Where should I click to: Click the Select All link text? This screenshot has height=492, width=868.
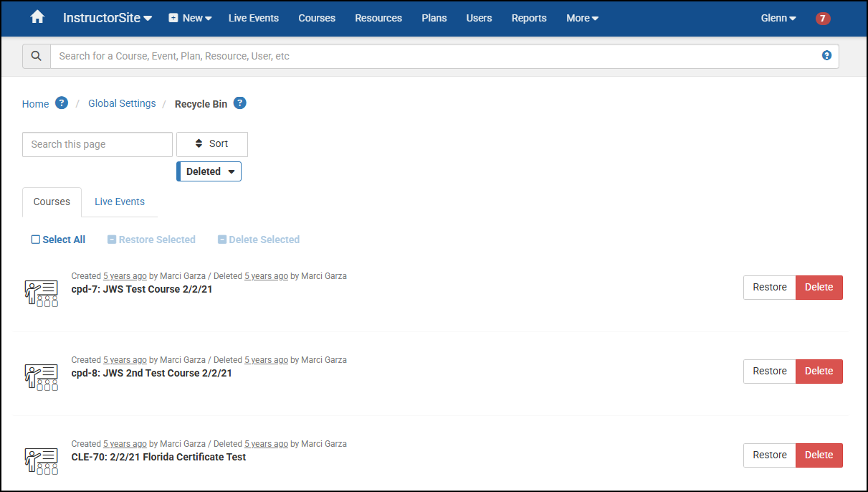[64, 240]
